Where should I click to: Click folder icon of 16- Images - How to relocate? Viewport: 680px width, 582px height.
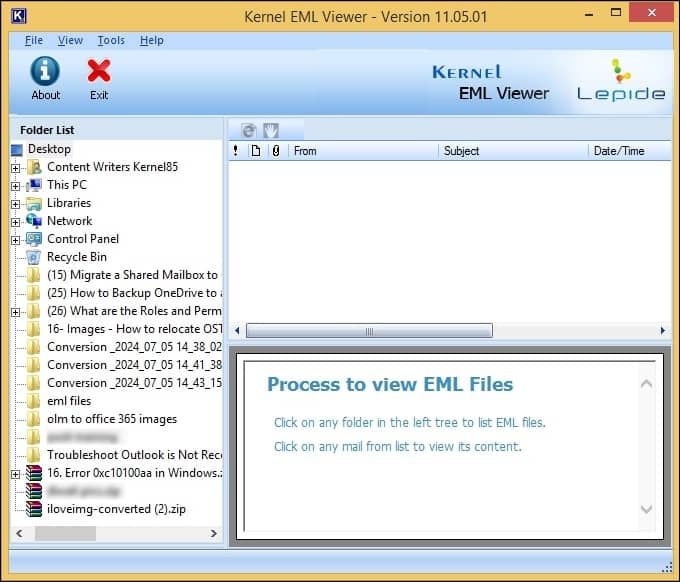coord(33,329)
